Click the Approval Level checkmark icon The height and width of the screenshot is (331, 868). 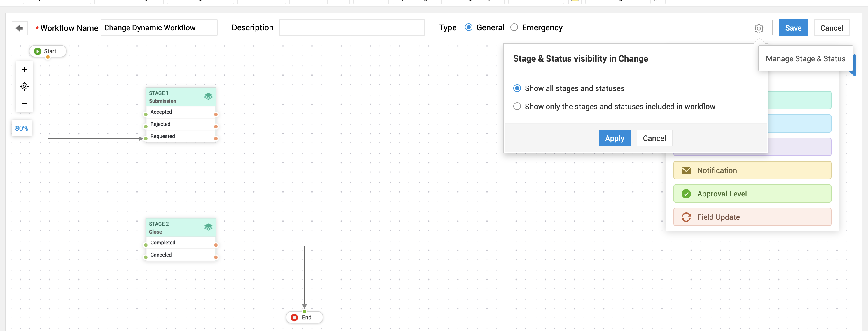[x=686, y=194]
